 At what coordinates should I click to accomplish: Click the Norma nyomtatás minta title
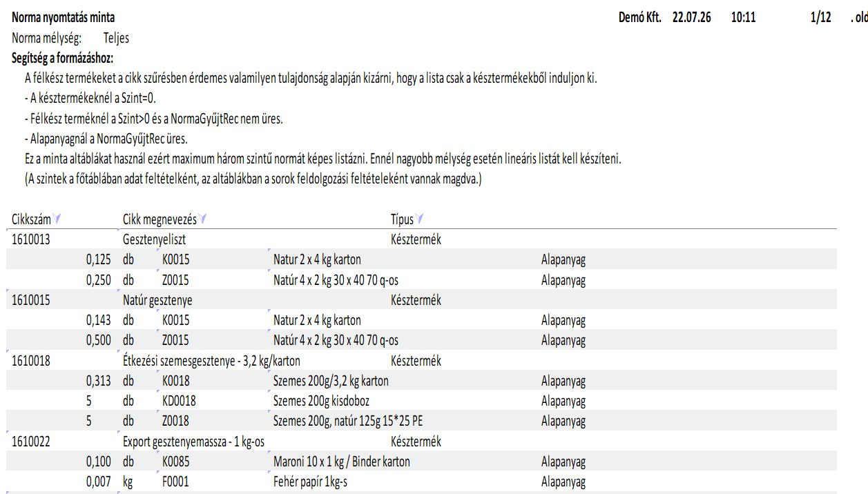pyautogui.click(x=64, y=18)
